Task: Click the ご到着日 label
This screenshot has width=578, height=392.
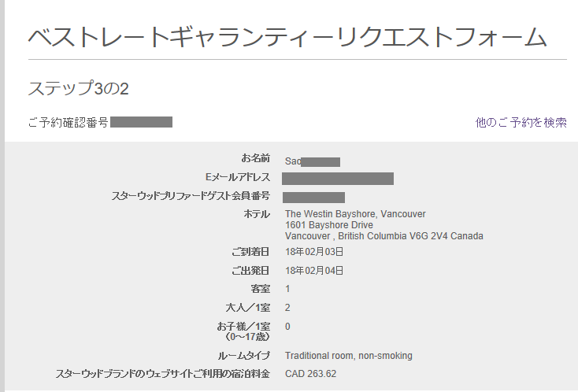Action: pos(250,252)
